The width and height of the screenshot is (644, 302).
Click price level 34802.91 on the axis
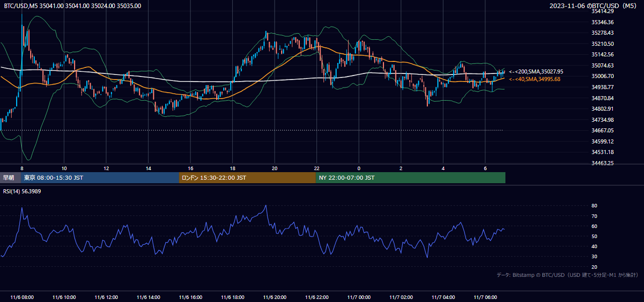[603, 109]
